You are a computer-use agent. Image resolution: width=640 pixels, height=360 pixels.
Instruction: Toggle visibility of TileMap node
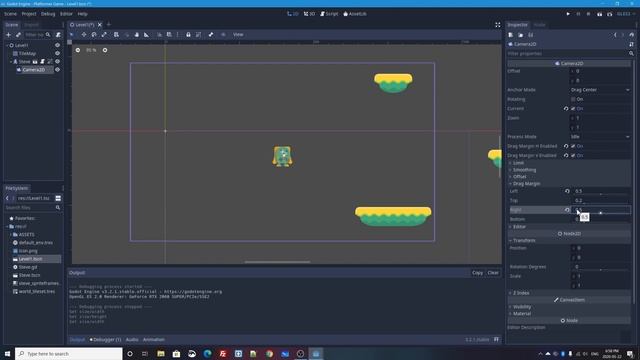[x=58, y=53]
